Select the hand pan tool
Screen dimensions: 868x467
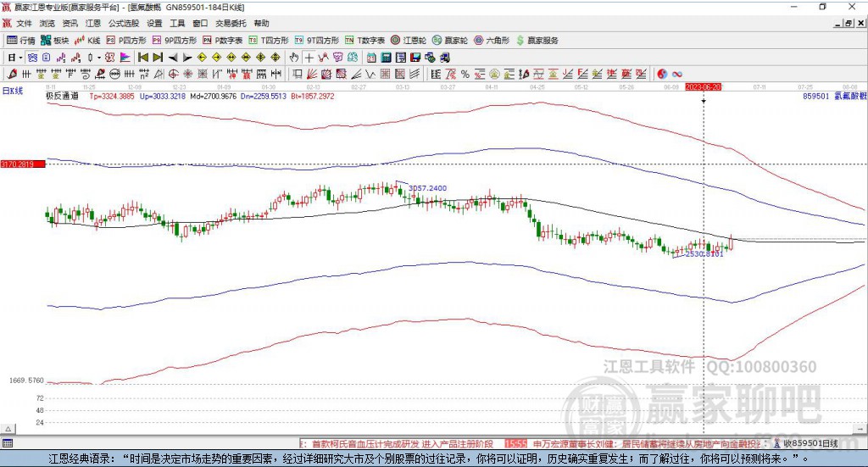[x=294, y=58]
